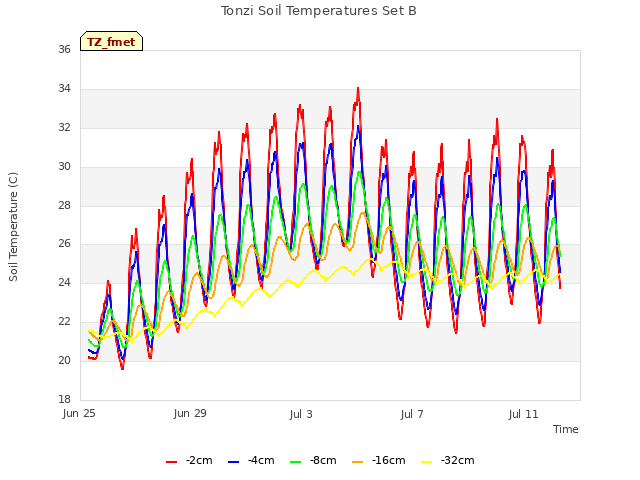Image resolution: width=640 pixels, height=480 pixels.
Task: Click the blue -4cm legend swatch
Action: tap(233, 462)
